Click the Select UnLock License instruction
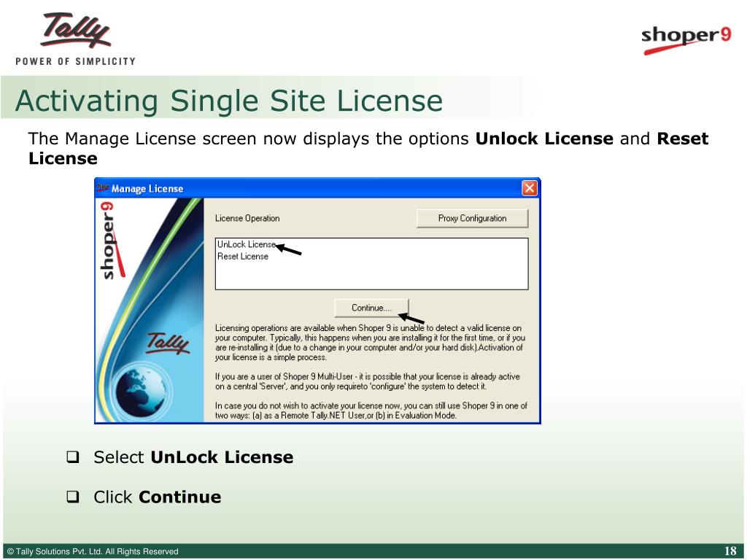 [x=193, y=457]
